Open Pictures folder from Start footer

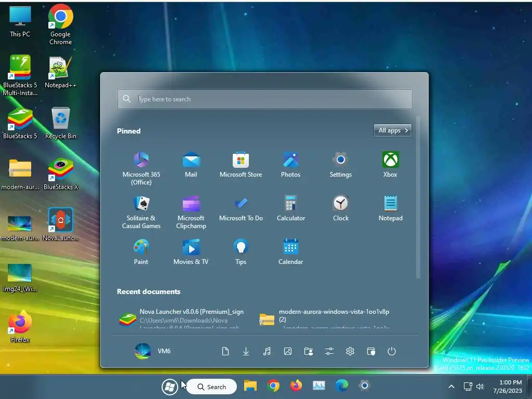coord(288,351)
